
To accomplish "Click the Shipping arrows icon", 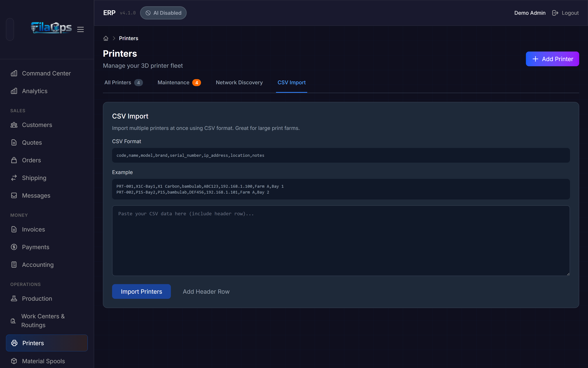I will tap(14, 178).
